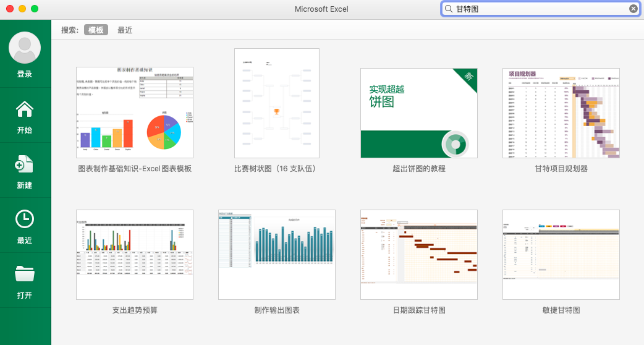The width and height of the screenshot is (644, 345).
Task: Click the 开始 label in sidebar
Action: tap(25, 130)
